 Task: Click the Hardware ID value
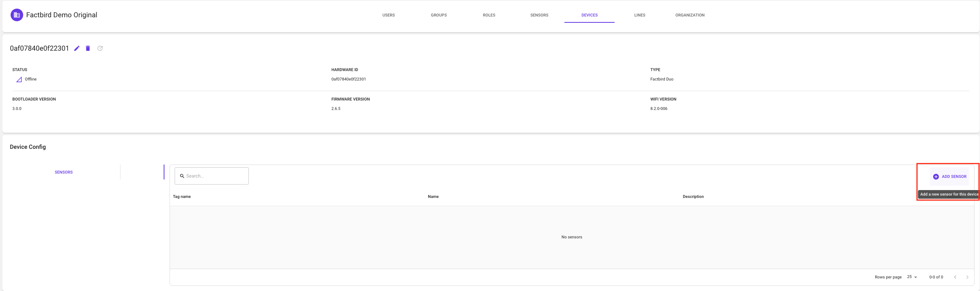[349, 79]
